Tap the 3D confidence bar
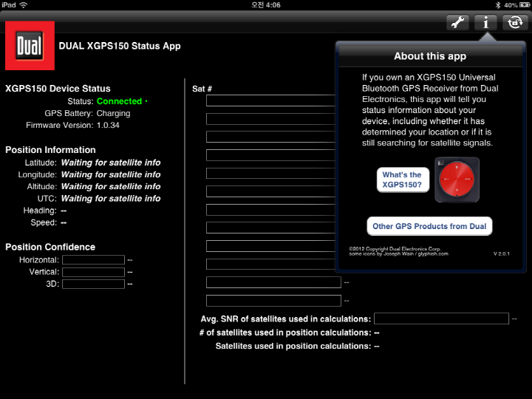 93,284
